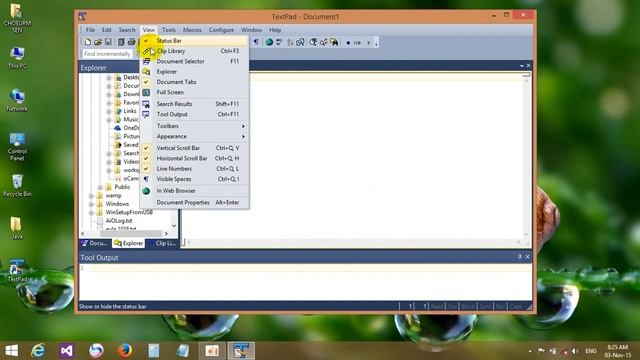Open the Window menu

point(251,30)
